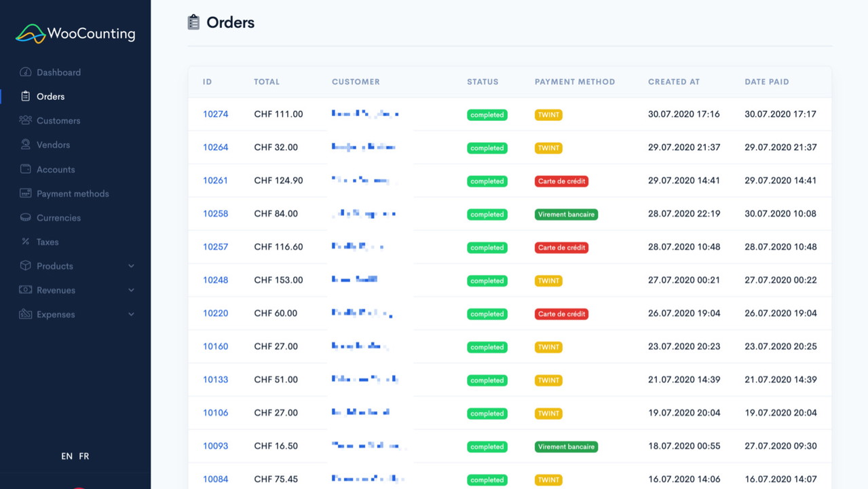
Task: Click Carte de crédit badge on order 10261
Action: pos(561,181)
